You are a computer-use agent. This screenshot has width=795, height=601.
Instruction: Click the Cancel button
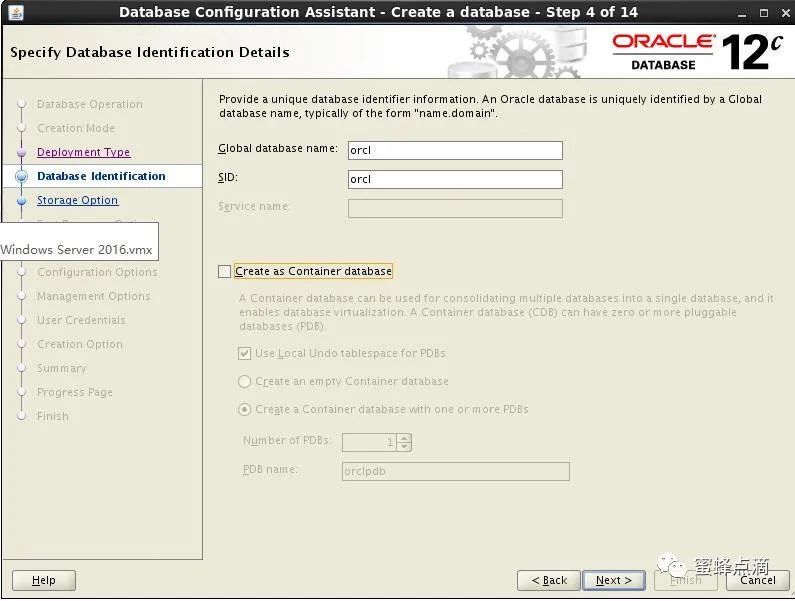point(758,580)
